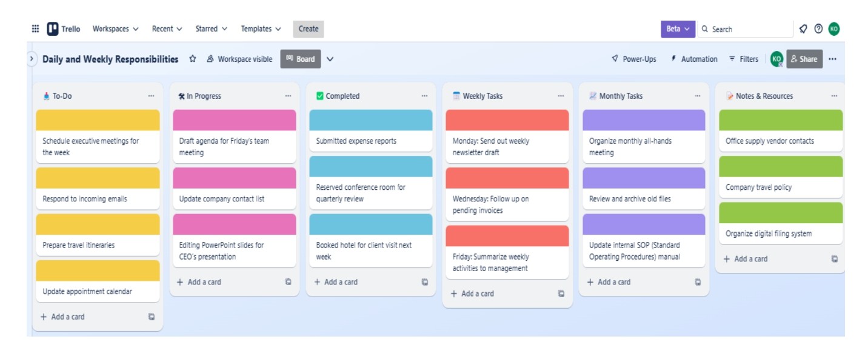
Task: Expand the board views switcher chevron
Action: coord(330,59)
